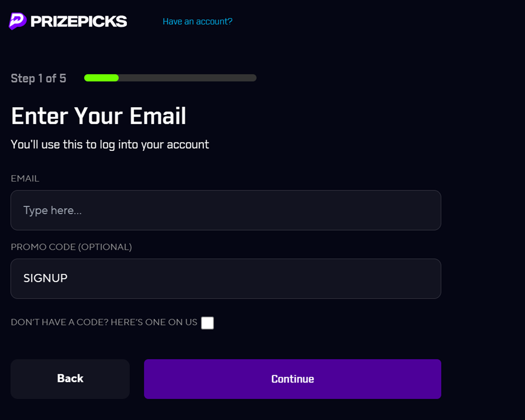Click the subtitle about logging into your account
Viewport: 525px width, 420px height.
coord(109,144)
